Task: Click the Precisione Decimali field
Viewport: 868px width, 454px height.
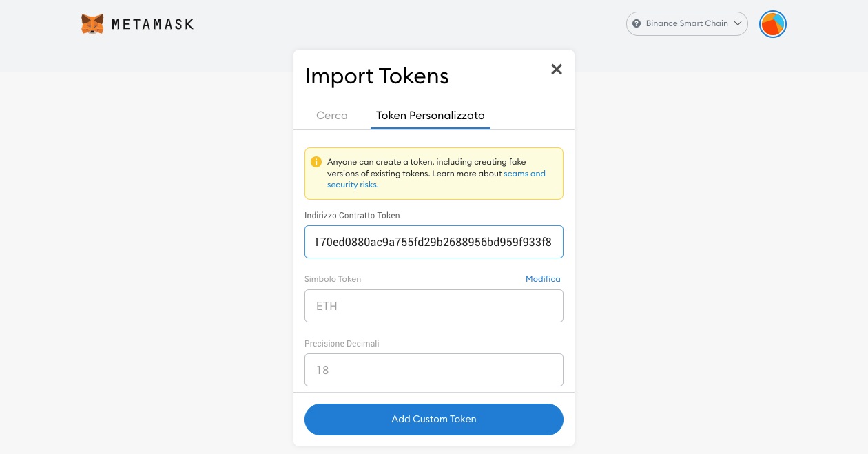Action: [x=434, y=370]
